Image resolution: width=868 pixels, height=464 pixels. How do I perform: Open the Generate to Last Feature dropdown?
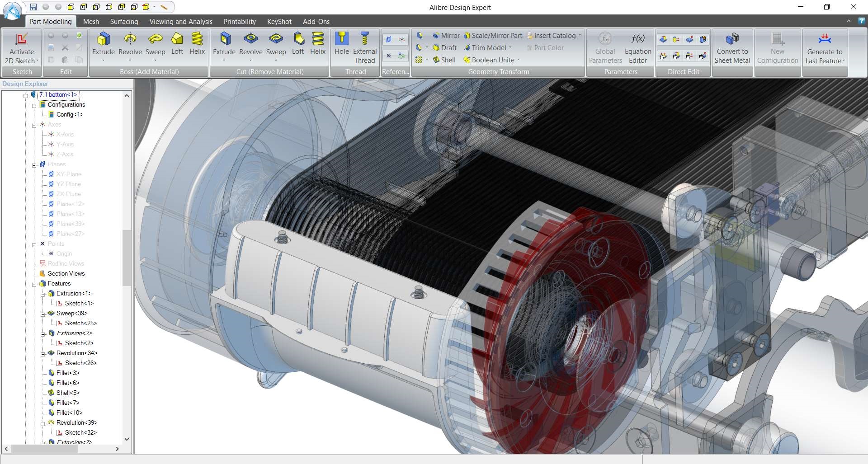coord(844,61)
